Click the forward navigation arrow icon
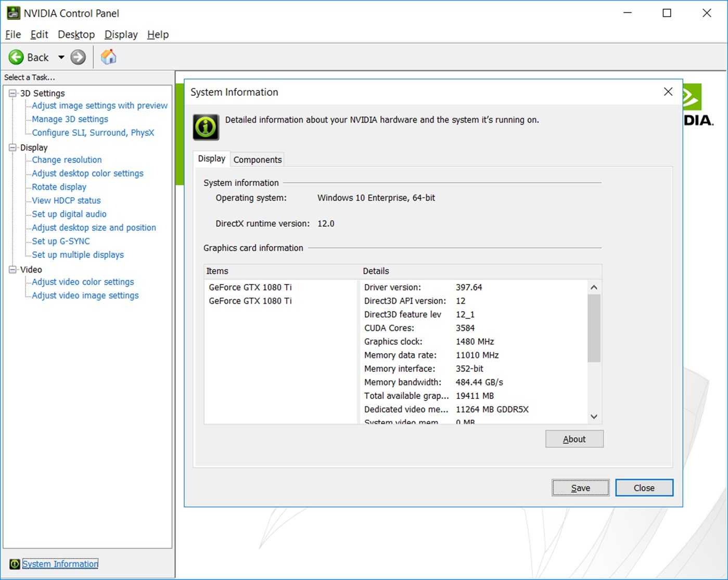Viewport: 728px width, 580px height. pyautogui.click(x=77, y=57)
